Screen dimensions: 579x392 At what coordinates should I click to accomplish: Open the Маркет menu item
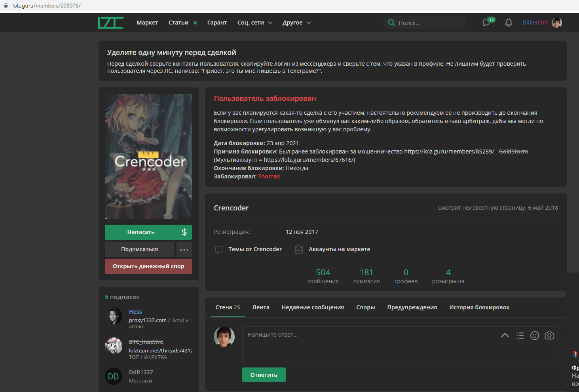(x=147, y=23)
